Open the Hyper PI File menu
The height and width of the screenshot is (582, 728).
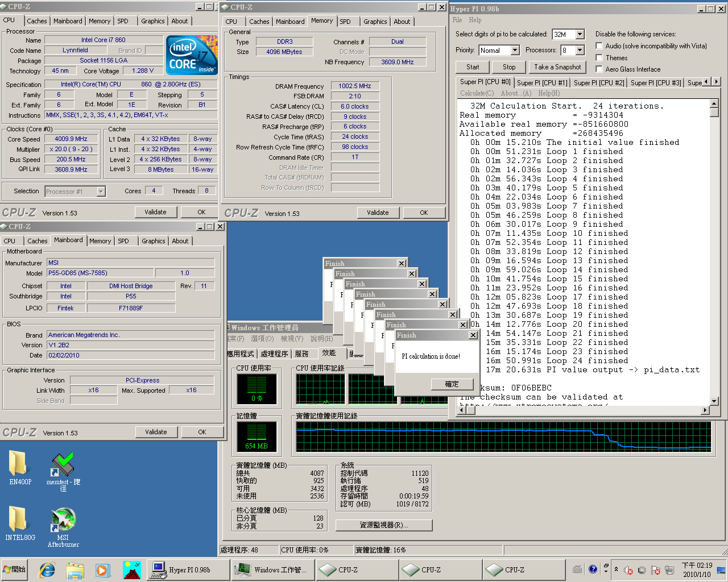457,20
